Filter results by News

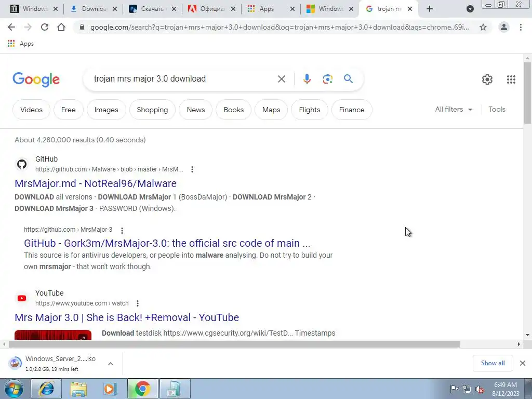point(196,110)
